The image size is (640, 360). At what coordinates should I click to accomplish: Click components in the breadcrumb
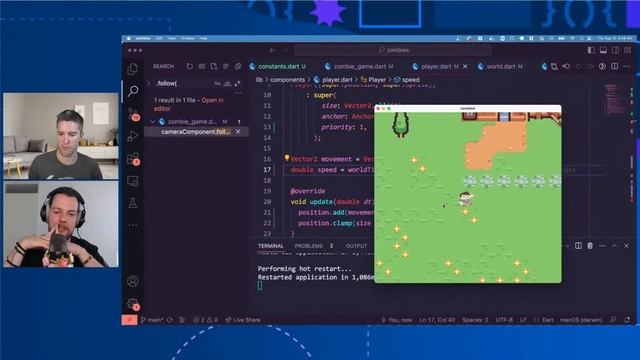pos(287,80)
